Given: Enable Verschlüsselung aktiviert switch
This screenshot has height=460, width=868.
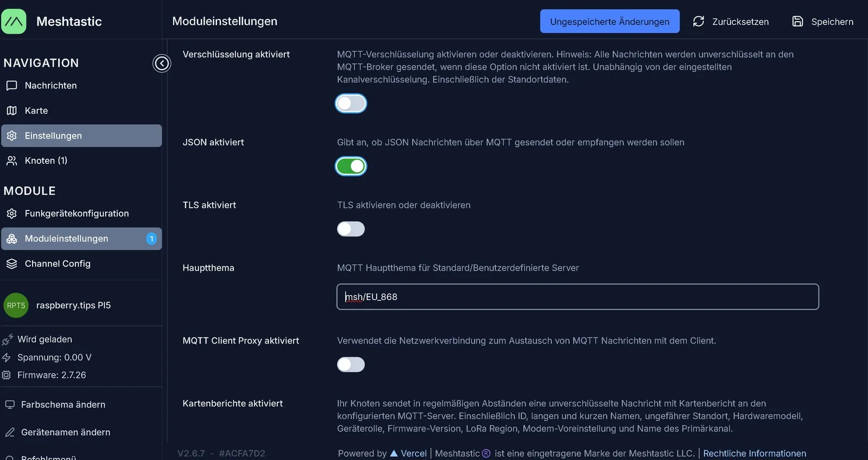Looking at the screenshot, I should [x=351, y=104].
